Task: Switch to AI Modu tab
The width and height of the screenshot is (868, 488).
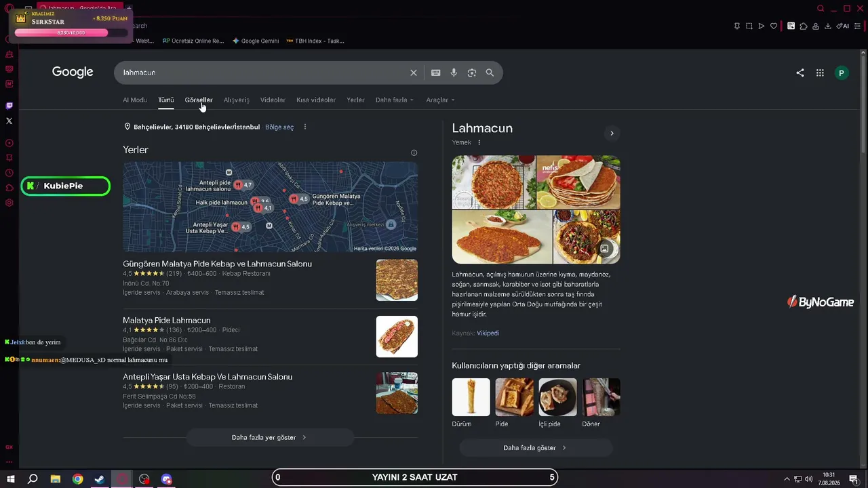Action: point(135,100)
